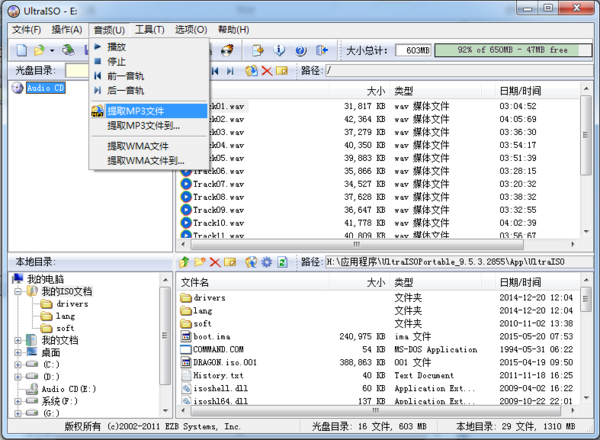600x440 pixels.
Task: Open the dropdown arrow beside Open icon
Action: coord(52,51)
